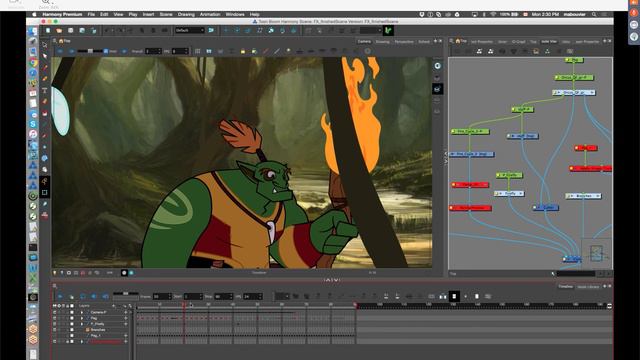Expand the Camera-P layer in the timeline

tap(82, 312)
